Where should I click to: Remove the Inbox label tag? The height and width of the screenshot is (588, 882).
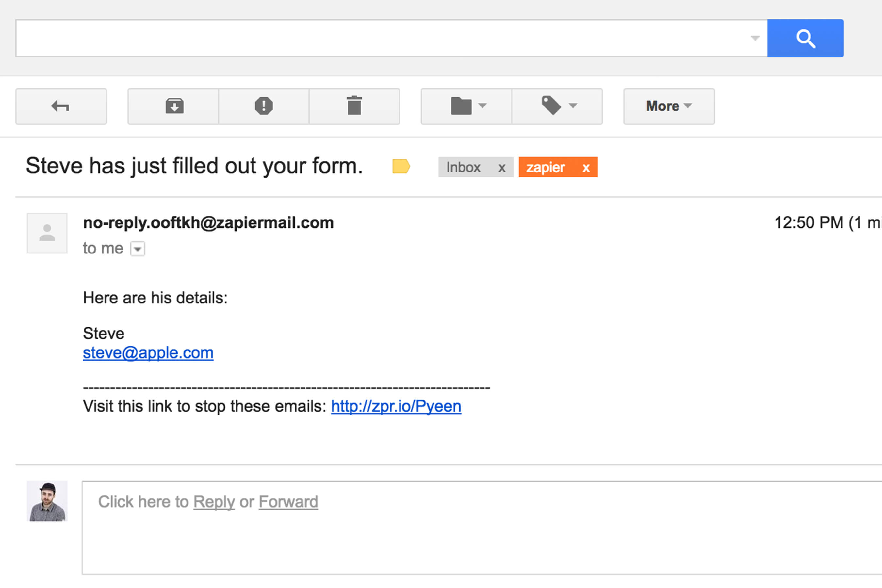point(501,167)
